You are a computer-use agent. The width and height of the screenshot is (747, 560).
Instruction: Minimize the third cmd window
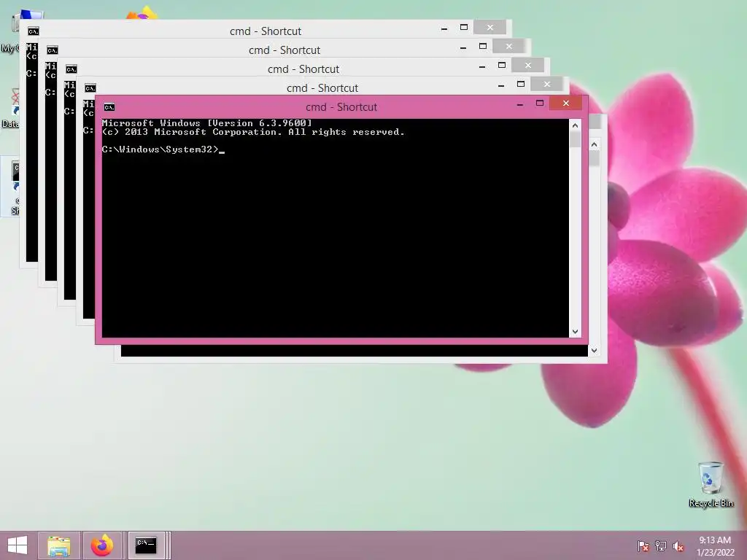coord(482,66)
